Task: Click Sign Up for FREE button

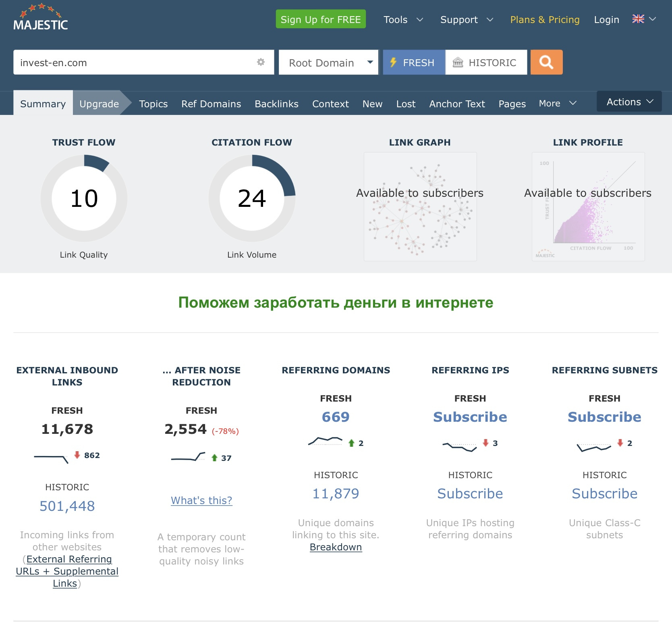Action: pyautogui.click(x=321, y=19)
